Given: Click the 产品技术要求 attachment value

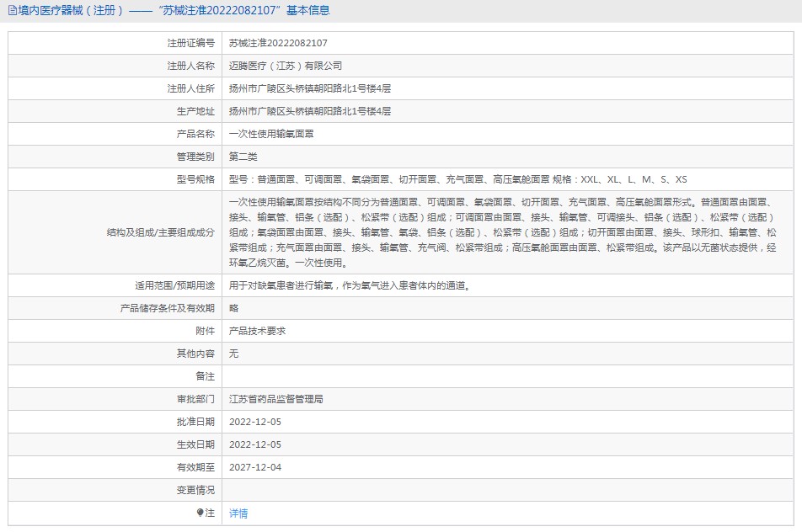Looking at the screenshot, I should click(257, 331).
